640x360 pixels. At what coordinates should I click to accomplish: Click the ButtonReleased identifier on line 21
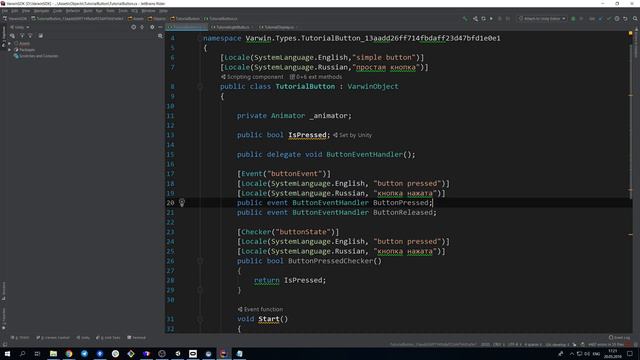tap(402, 213)
